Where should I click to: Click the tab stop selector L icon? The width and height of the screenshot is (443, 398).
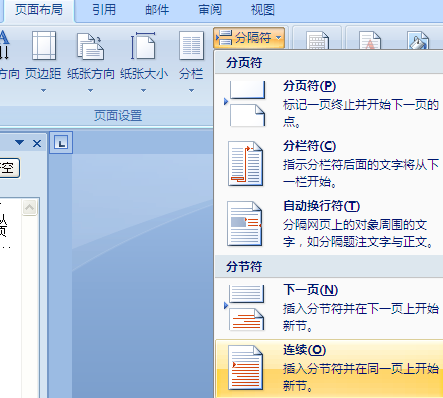coord(61,143)
